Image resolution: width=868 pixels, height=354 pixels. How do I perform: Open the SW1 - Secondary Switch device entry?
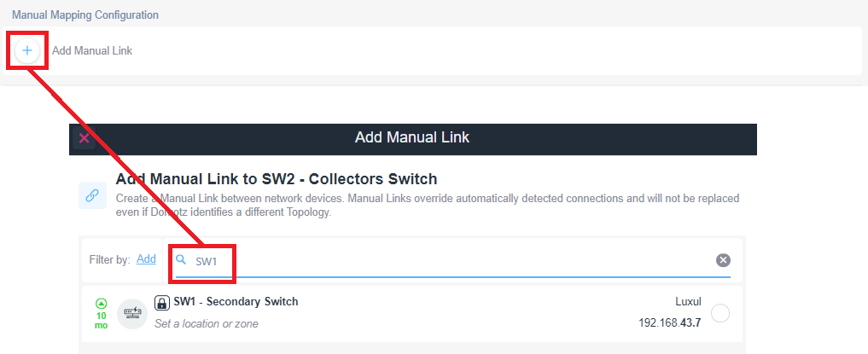[236, 302]
